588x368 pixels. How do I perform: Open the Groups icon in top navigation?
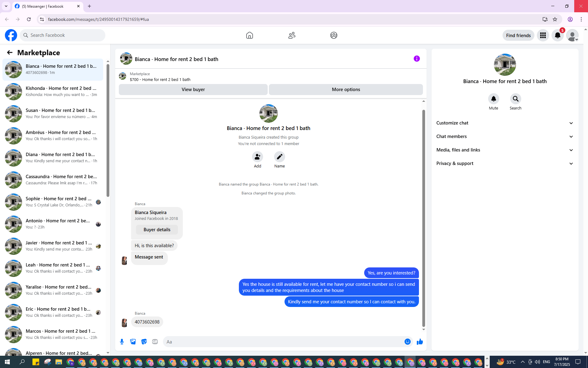334,35
